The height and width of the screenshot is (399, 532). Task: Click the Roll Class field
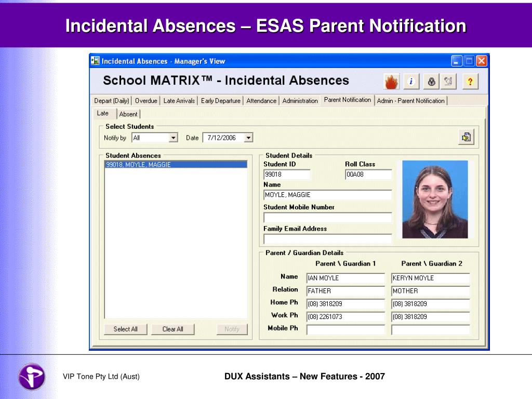point(368,175)
